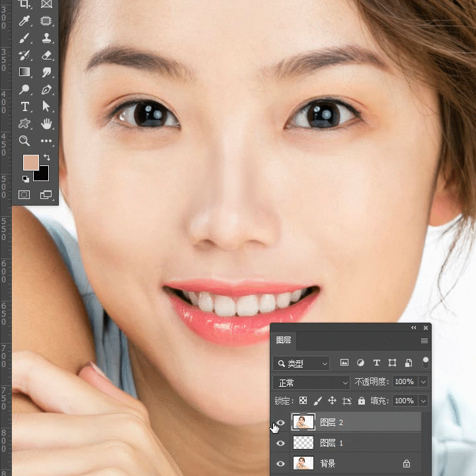Select the Smudge tool
Screen dimensions: 476x476
tap(46, 72)
